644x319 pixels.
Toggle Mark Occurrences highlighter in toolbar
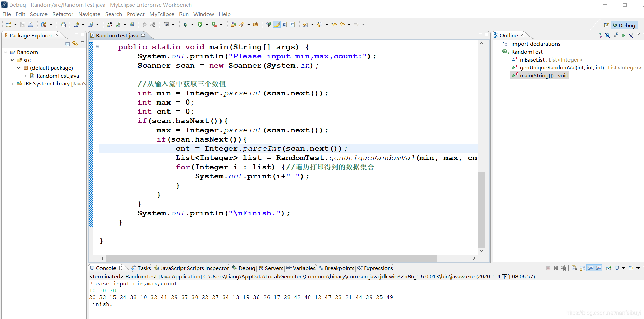click(277, 24)
